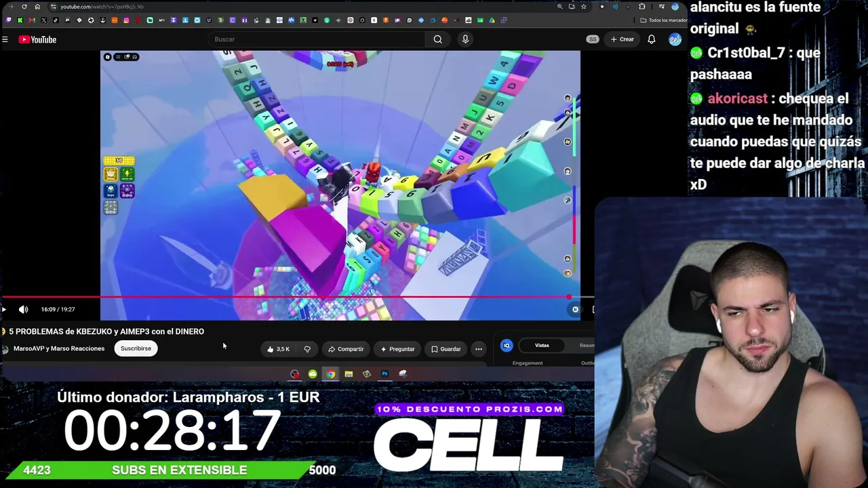
Task: Open the SS badge next to Crear
Action: (593, 39)
